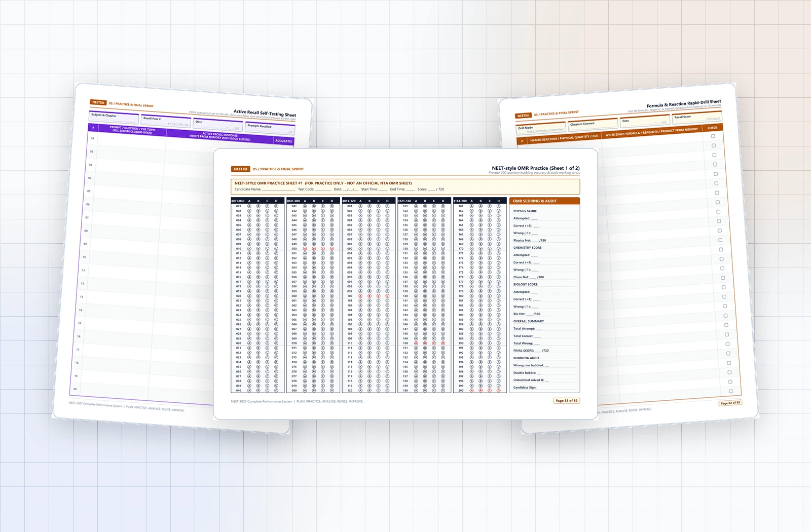Click the 'OMR SCORING & AUDIT' header
Screen dimensions: 811x532
point(544,201)
